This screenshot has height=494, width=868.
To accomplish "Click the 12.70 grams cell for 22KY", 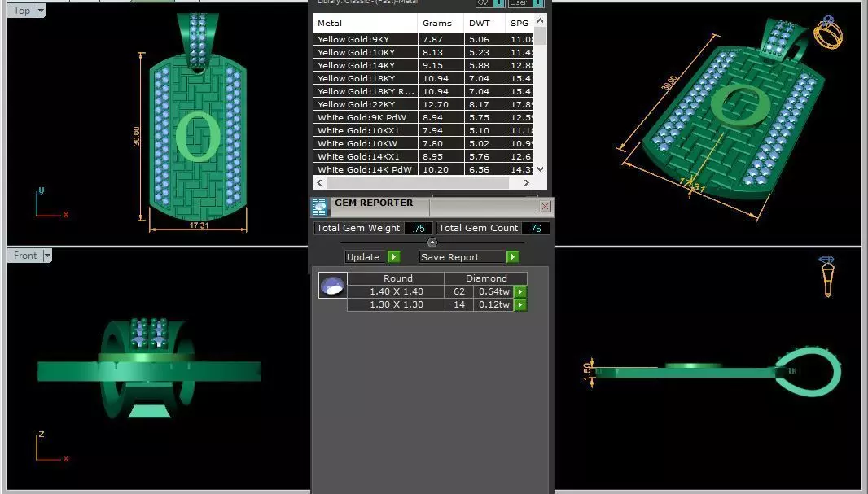I will (441, 104).
